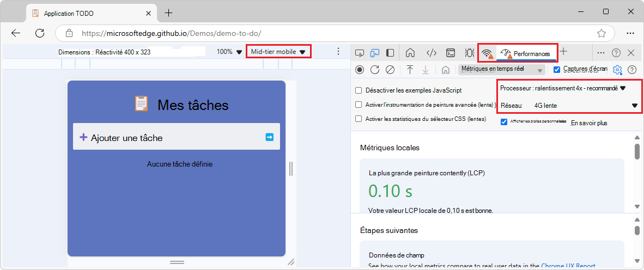Screen dimensions: 644x270
Task: Click the Étapes suivantes scroll up arrow
Action: click(x=637, y=220)
